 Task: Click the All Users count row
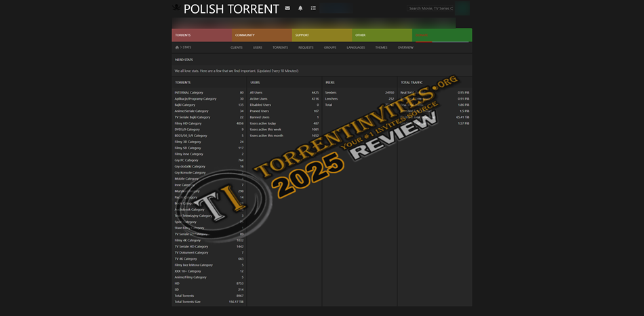tap(284, 92)
